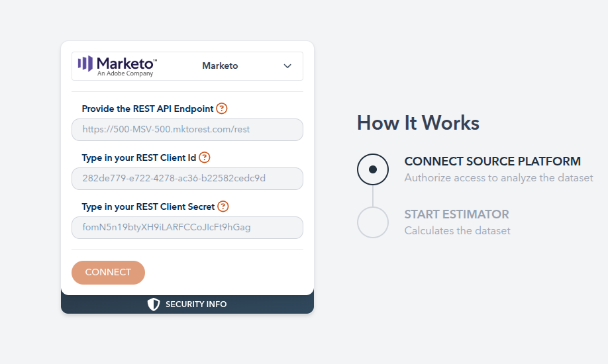Click the "How It Works" heading
The width and height of the screenshot is (608, 364).
(x=418, y=123)
